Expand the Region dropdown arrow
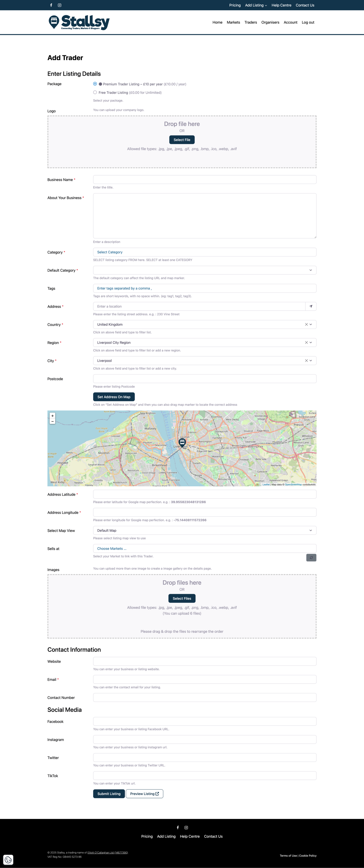 pyautogui.click(x=311, y=342)
